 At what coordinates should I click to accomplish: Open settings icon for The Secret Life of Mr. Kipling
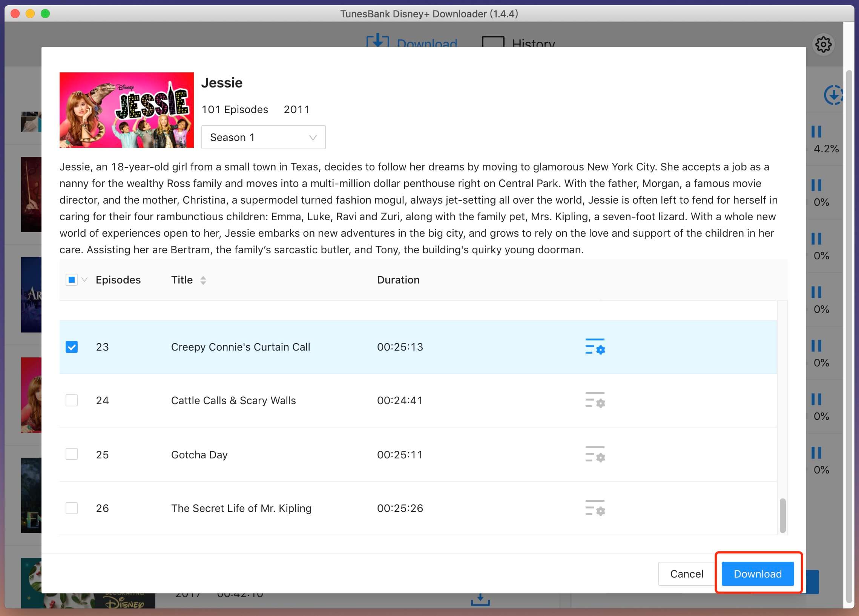[x=595, y=508]
